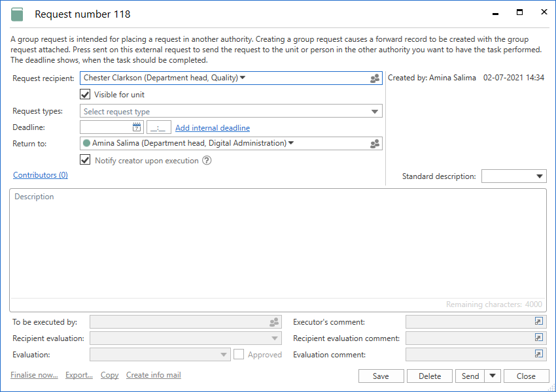Open the Contributors (0) link
Screen dimensions: 556x392
(x=41, y=175)
